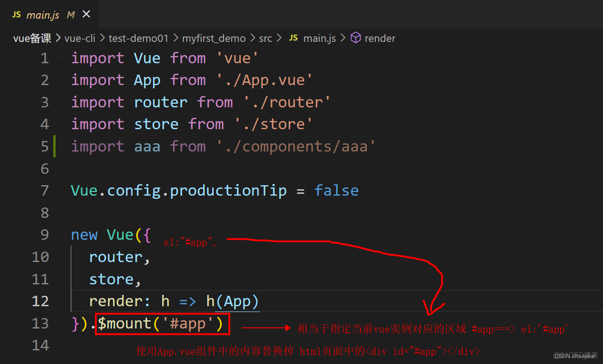
Task: Open the vue备课 breadcrumb folder
Action: 32,39
